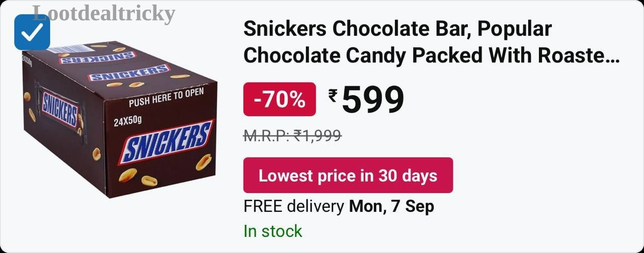644x253 pixels.
Task: Click the large SNICKERS logo on box front
Action: pos(167,142)
